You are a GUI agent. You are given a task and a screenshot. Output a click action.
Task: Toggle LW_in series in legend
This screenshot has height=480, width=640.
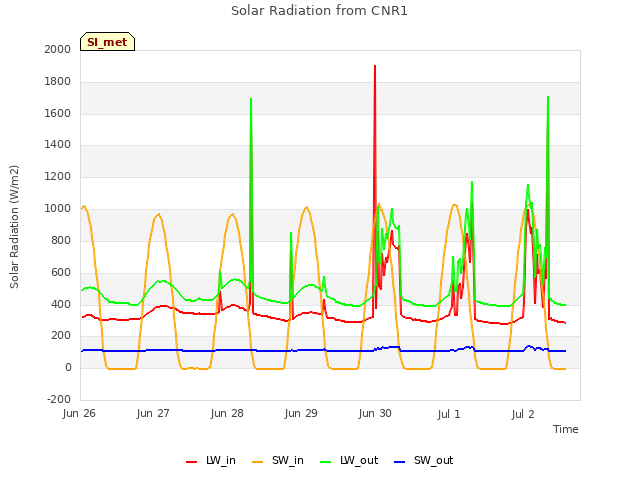click(x=211, y=460)
